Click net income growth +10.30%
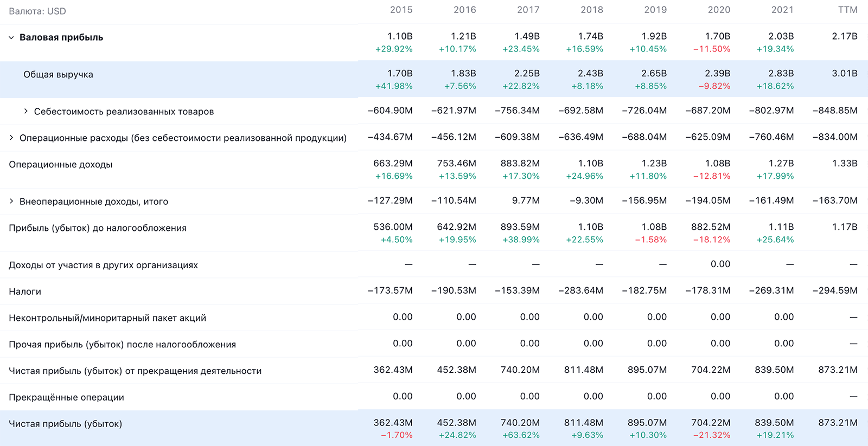The height and width of the screenshot is (446, 868). click(x=648, y=435)
